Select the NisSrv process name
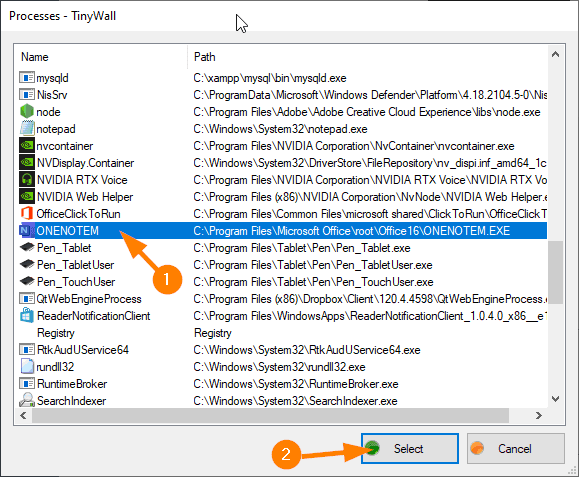 52,95
